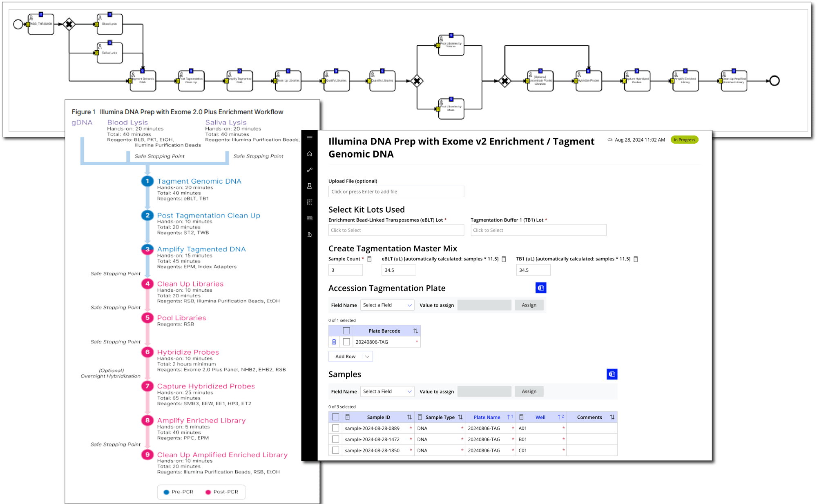The width and height of the screenshot is (817, 504).
Task: Open the hamburger menu in the black sidebar
Action: 310,138
